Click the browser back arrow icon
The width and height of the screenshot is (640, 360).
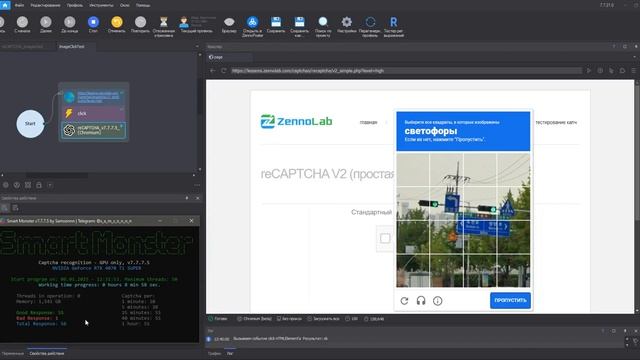coord(212,71)
